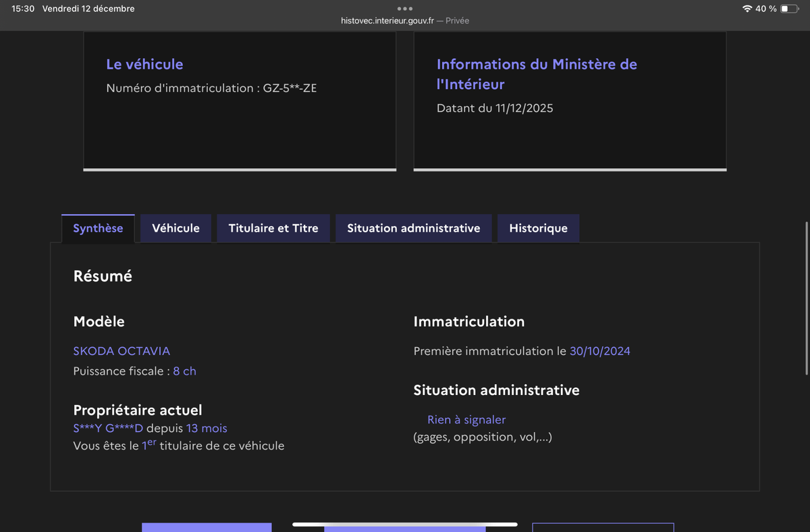Tap the home indicator bar
This screenshot has height=532, width=810.
(405, 524)
